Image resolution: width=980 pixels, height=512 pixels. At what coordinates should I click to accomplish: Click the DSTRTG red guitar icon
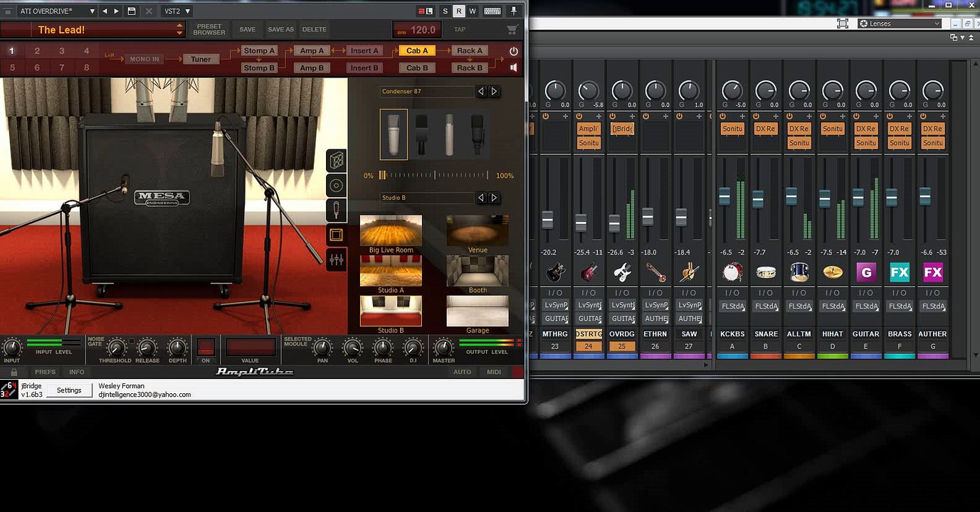(589, 272)
